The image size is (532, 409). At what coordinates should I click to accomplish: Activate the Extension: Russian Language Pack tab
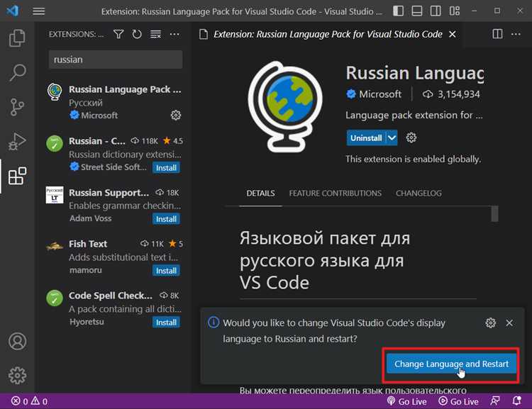click(x=328, y=34)
